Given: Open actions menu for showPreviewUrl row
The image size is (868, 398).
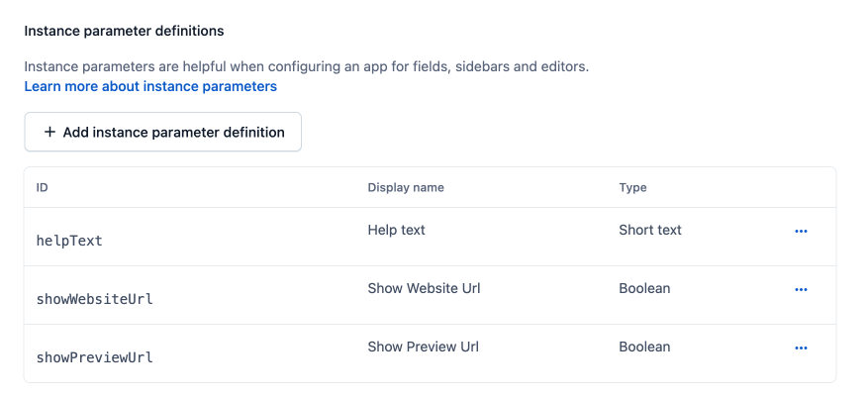Looking at the screenshot, I should [801, 348].
